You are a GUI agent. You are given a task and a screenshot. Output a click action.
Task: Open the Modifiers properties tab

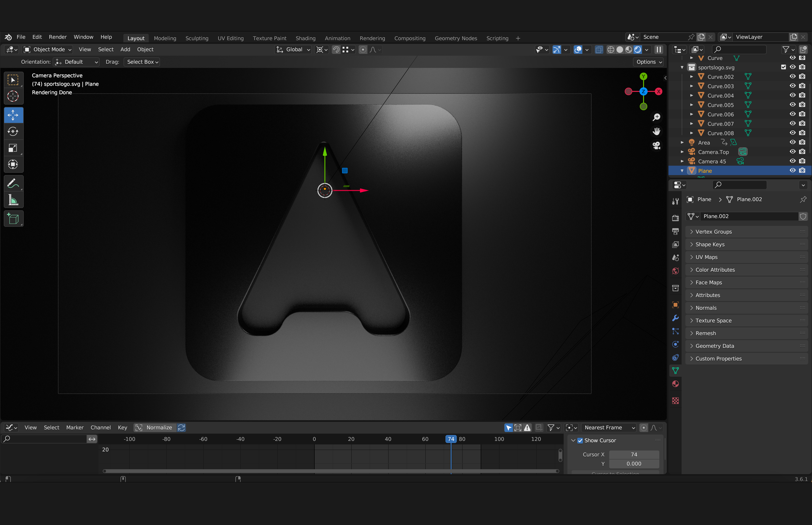(x=675, y=318)
